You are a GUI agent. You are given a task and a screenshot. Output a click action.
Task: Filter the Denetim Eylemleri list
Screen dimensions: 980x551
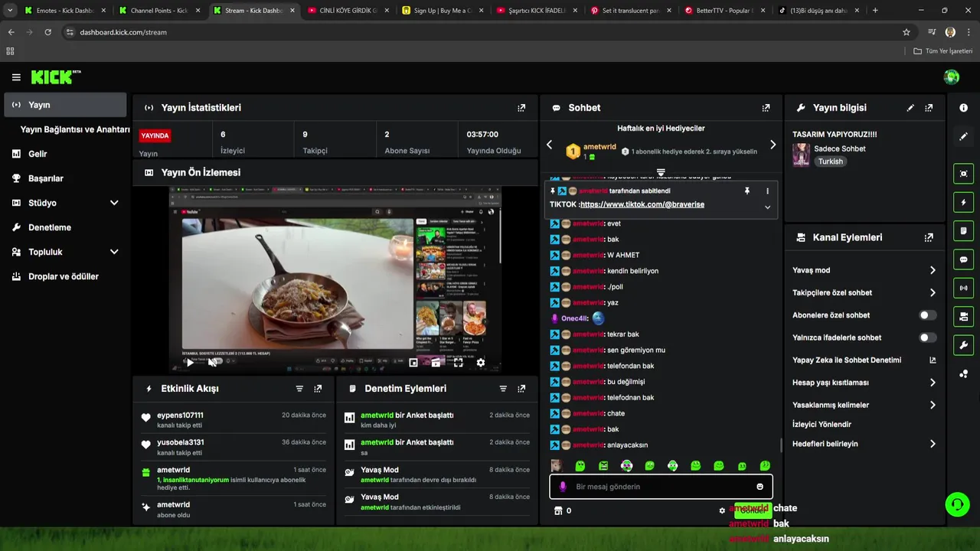click(503, 389)
